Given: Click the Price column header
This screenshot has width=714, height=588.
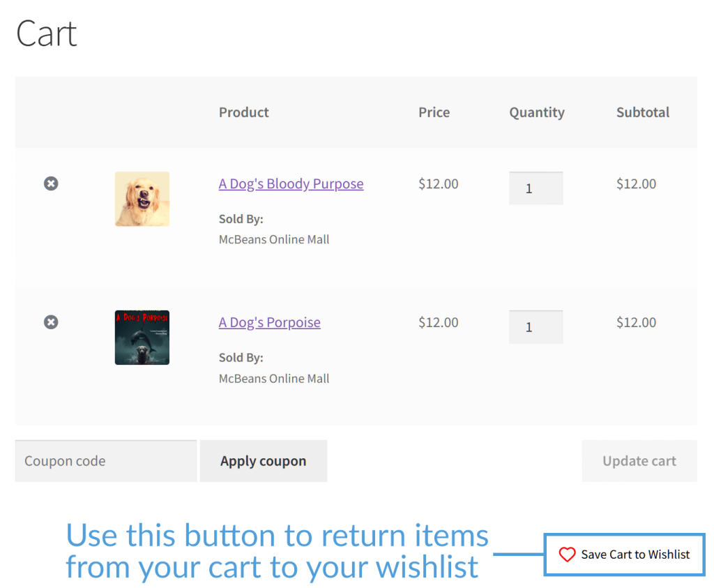Looking at the screenshot, I should pos(434,112).
